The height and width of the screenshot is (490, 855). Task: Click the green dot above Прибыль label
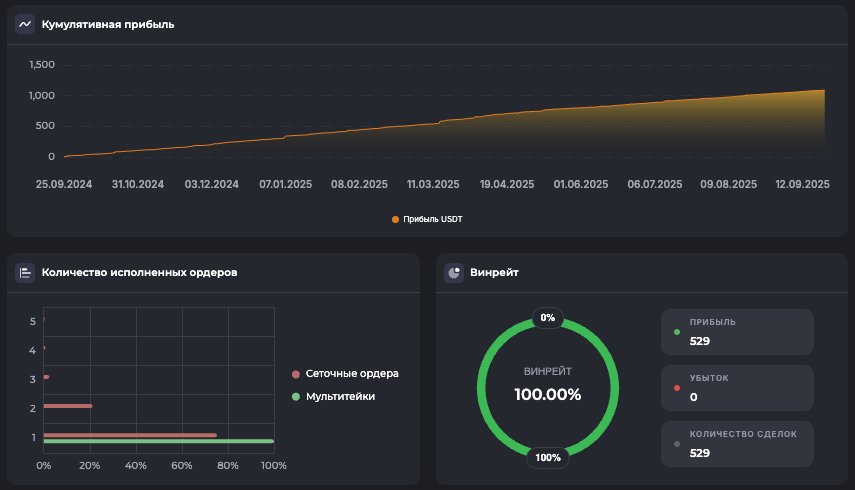(x=677, y=331)
